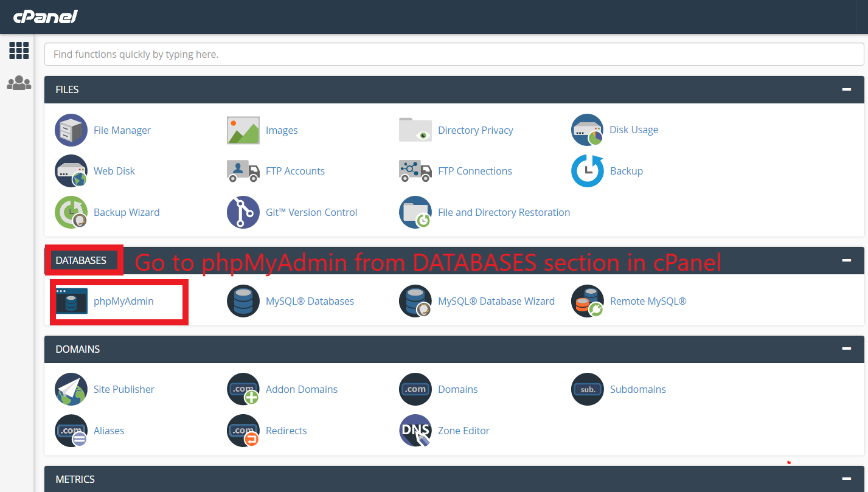Image resolution: width=868 pixels, height=492 pixels.
Task: Open the Aliases link
Action: (x=109, y=431)
